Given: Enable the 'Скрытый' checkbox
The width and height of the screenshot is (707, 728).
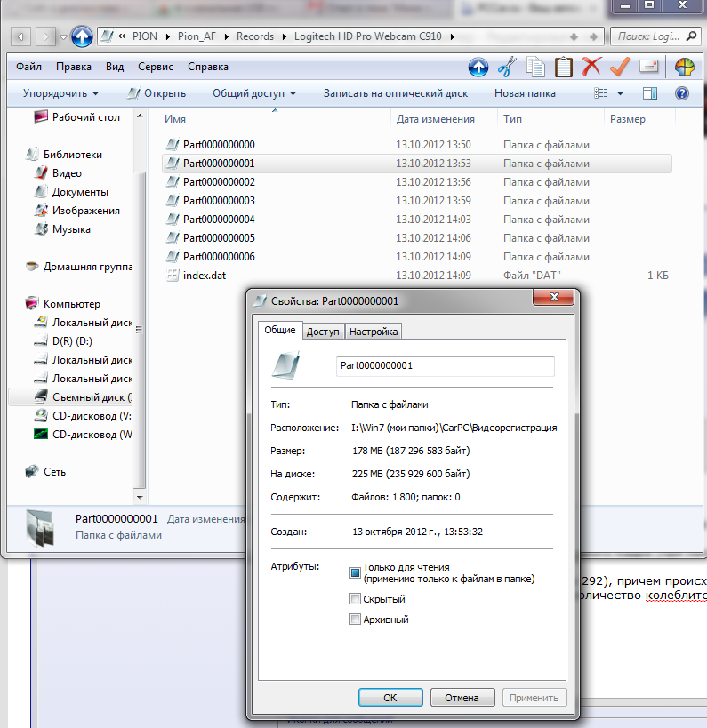Looking at the screenshot, I should pyautogui.click(x=355, y=599).
